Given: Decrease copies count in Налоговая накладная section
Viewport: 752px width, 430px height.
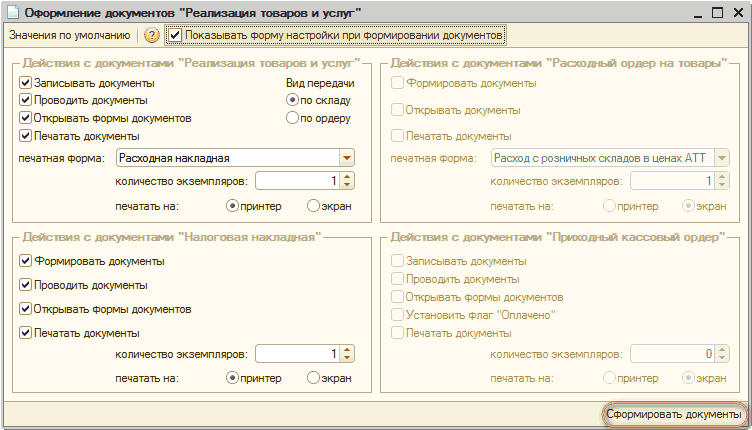Looking at the screenshot, I should 347,358.
